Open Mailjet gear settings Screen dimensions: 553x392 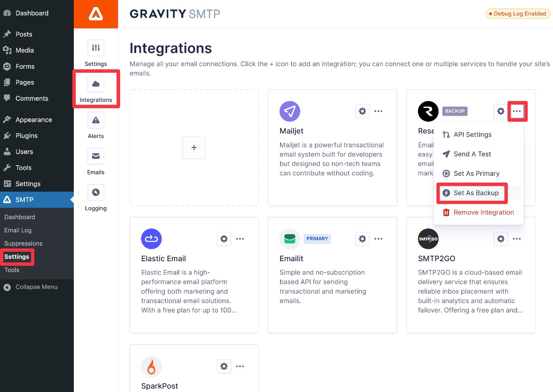(x=362, y=111)
